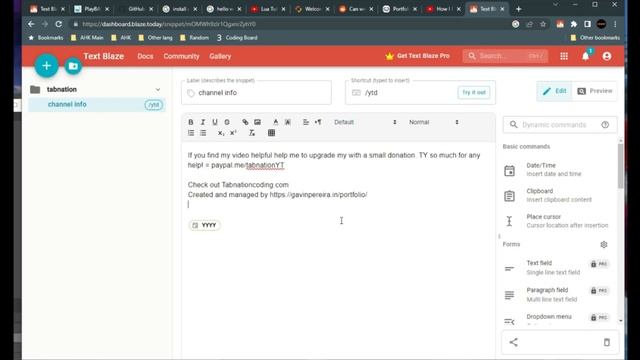This screenshot has height=360, width=640.
Task: Insert a link using the link icon
Action: pyautogui.click(x=245, y=122)
